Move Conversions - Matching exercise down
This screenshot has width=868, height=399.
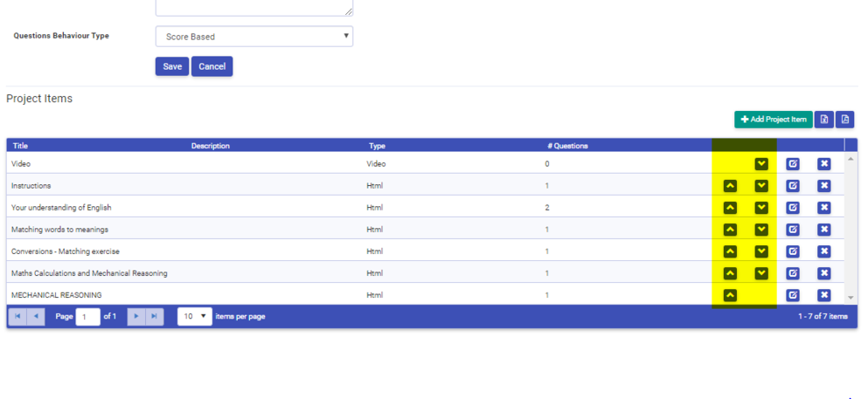(x=761, y=251)
